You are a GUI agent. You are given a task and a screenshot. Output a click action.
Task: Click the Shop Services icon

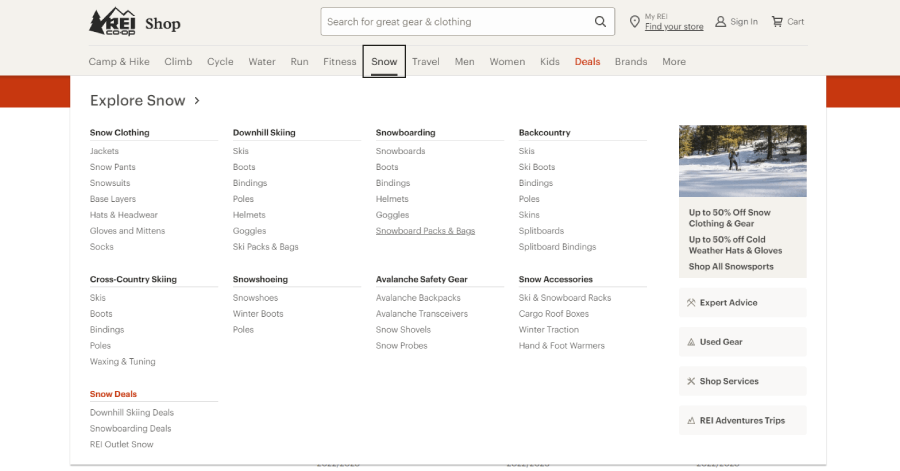[691, 381]
